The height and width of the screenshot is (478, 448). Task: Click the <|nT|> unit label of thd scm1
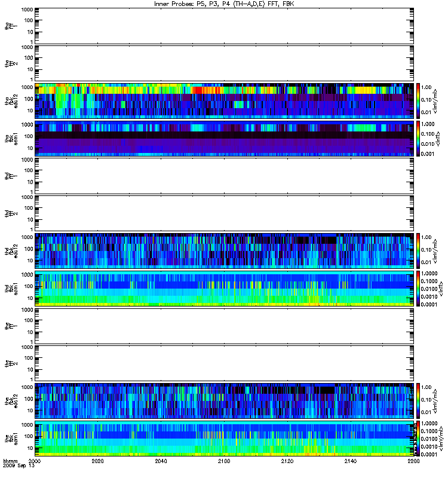(x=440, y=289)
